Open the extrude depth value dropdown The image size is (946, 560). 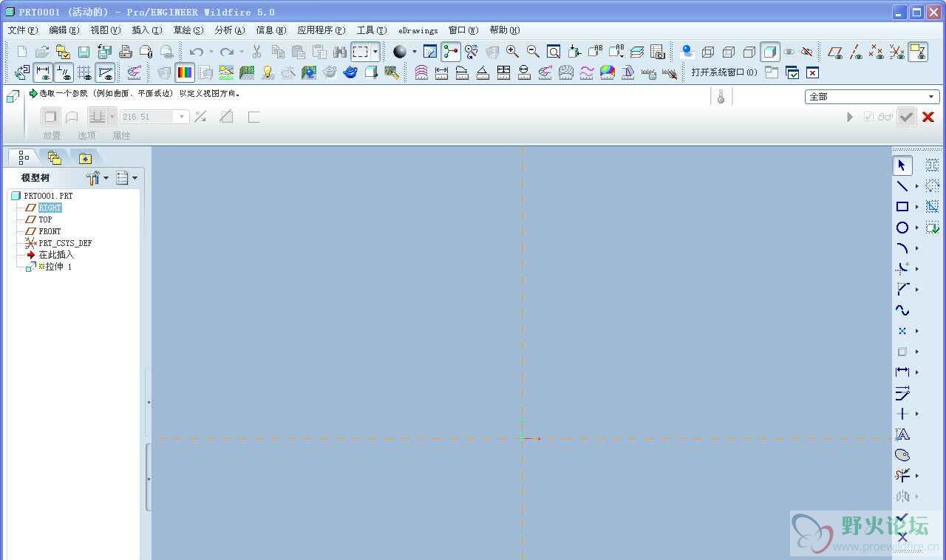[x=182, y=117]
